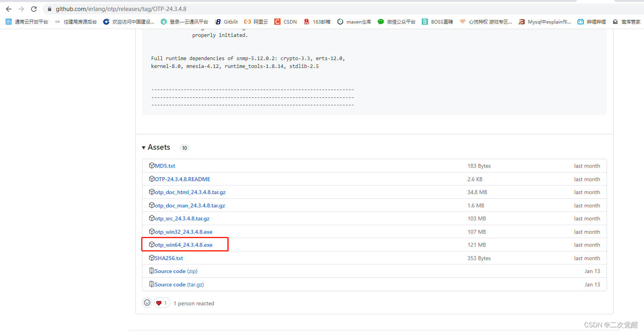Open the Mysql中explain bookmark
The width and height of the screenshot is (644, 332).
click(545, 22)
